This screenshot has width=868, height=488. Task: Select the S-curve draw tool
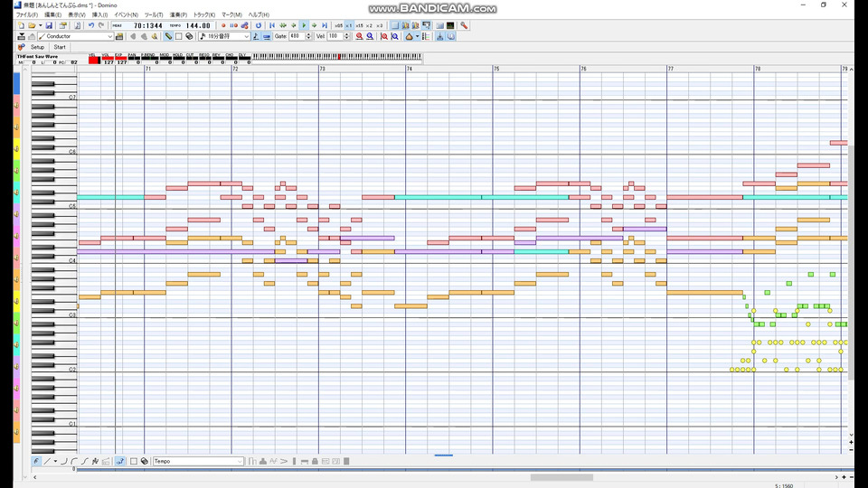(x=85, y=461)
